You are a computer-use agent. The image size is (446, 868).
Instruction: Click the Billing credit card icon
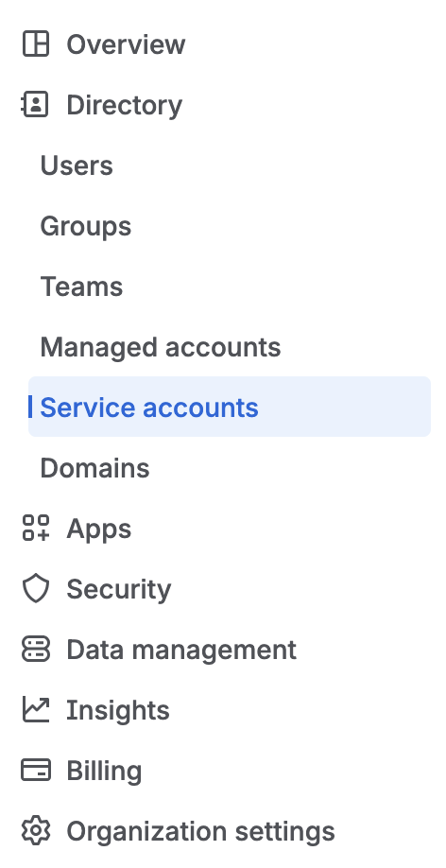click(36, 770)
